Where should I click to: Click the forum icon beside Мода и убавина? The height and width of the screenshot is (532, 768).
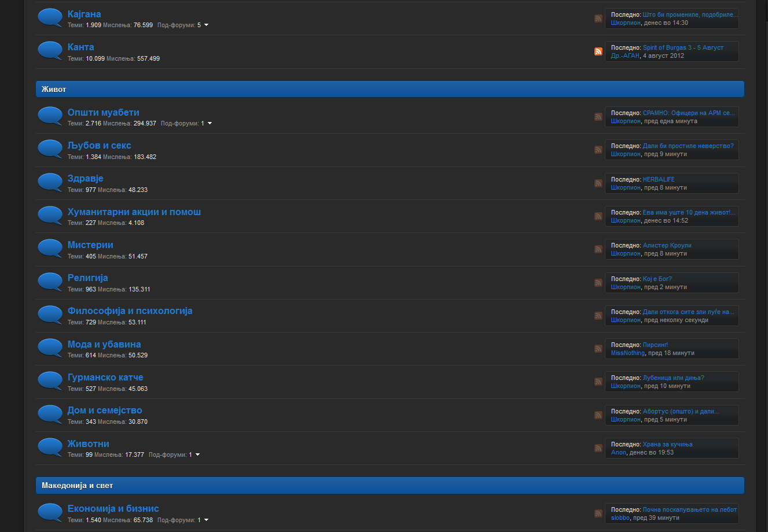point(50,348)
